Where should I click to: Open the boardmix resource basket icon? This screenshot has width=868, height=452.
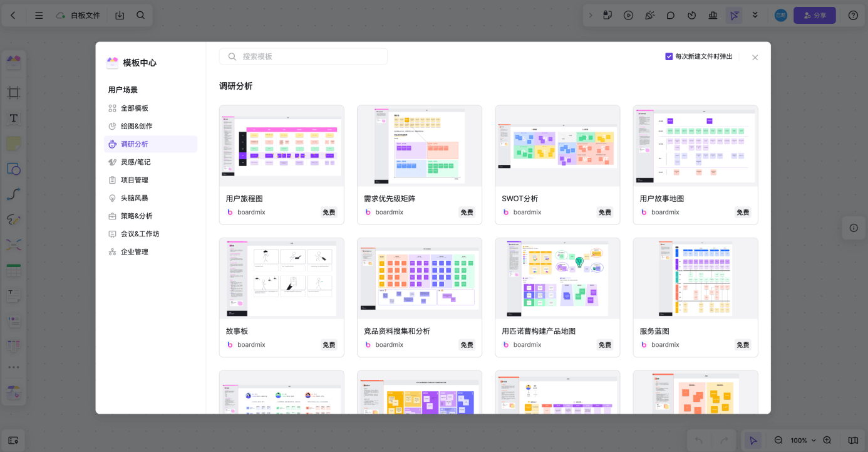click(x=14, y=393)
